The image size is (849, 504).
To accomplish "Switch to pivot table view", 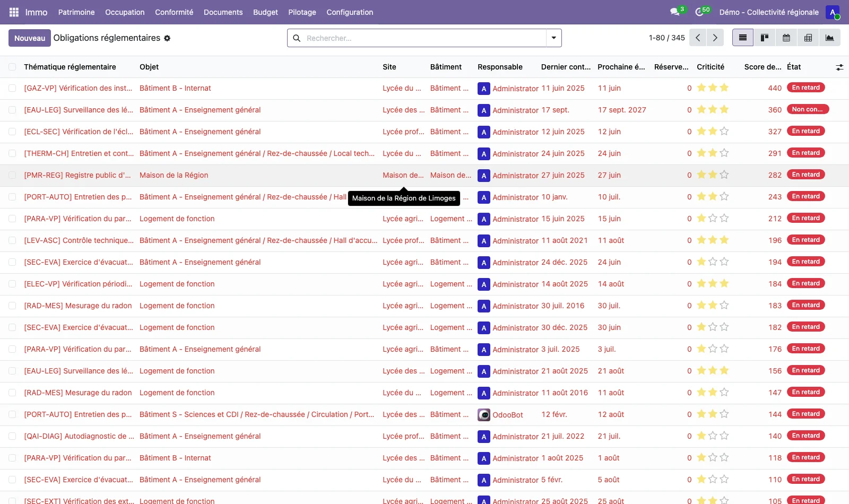I will pyautogui.click(x=808, y=38).
